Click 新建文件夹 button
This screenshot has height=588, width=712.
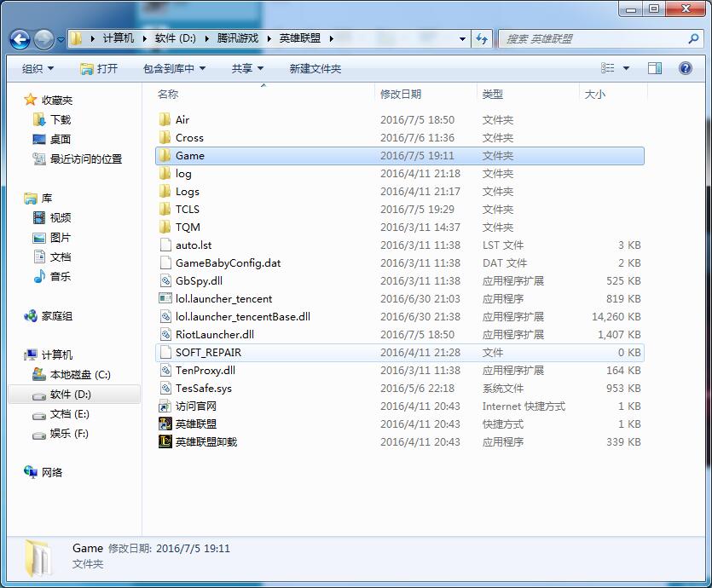tap(315, 68)
